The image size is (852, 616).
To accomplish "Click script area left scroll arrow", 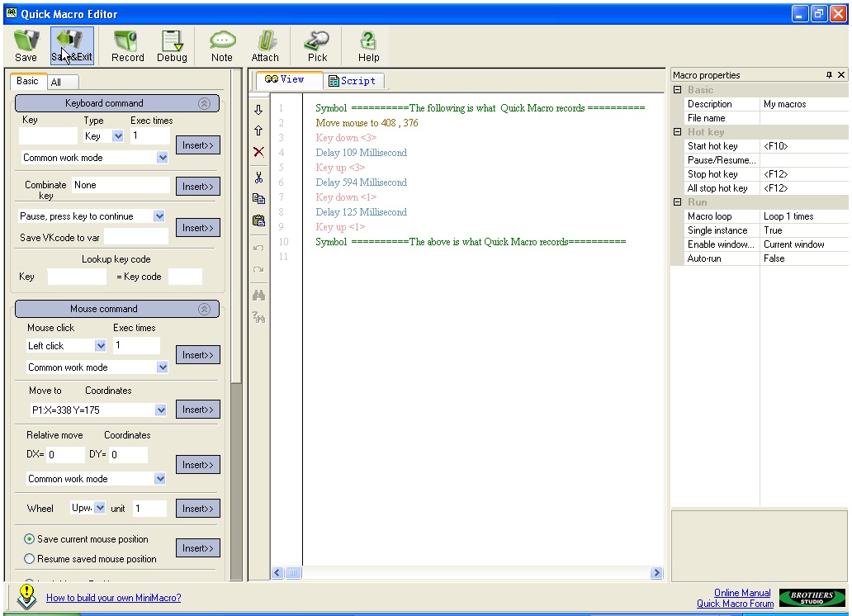I will tap(277, 572).
